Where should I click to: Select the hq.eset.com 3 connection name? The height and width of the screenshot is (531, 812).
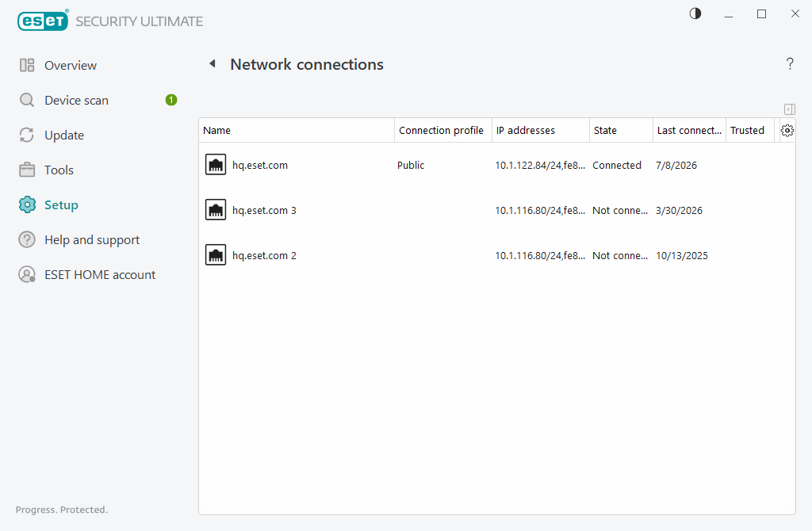tap(264, 210)
